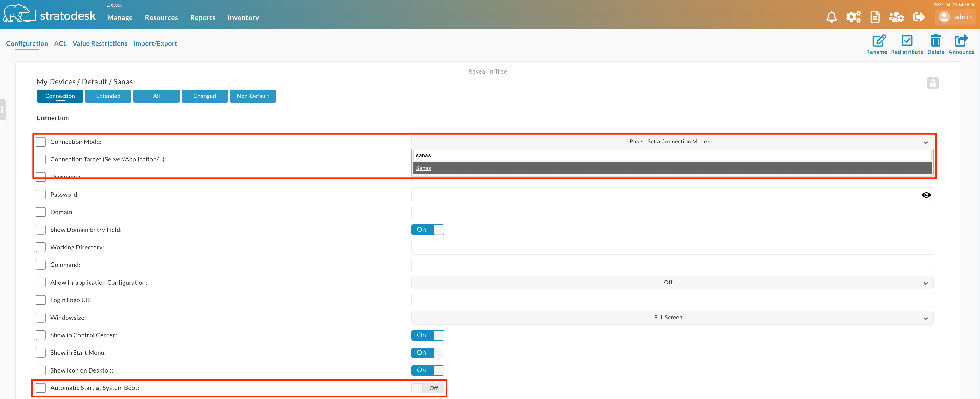Select Sanas option in dropdown list

(x=423, y=168)
